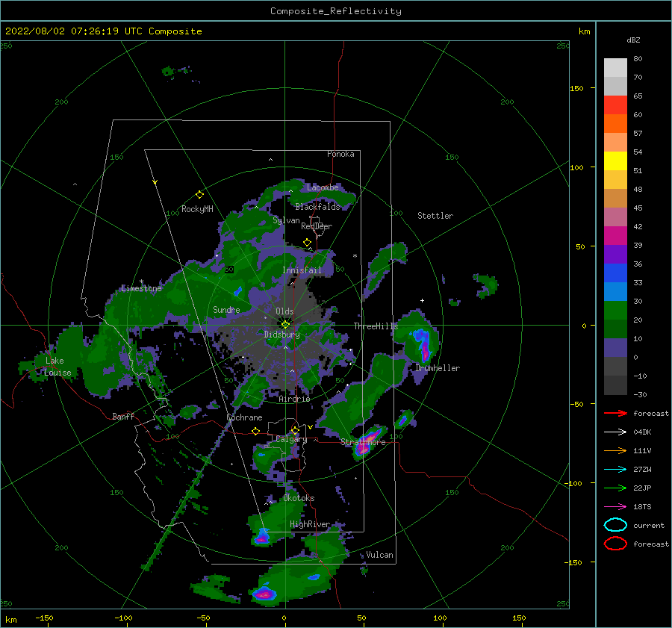
Task: Click the RockyMH label
Action: click(197, 209)
